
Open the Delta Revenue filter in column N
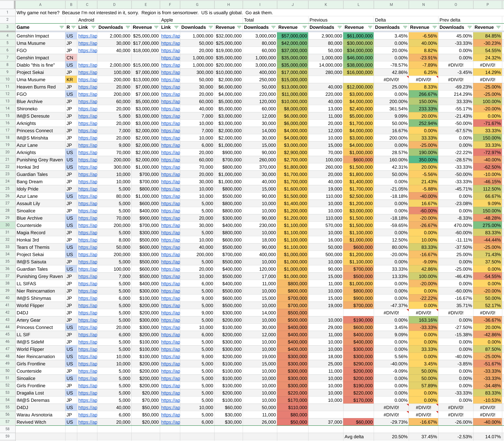pos(435,27)
